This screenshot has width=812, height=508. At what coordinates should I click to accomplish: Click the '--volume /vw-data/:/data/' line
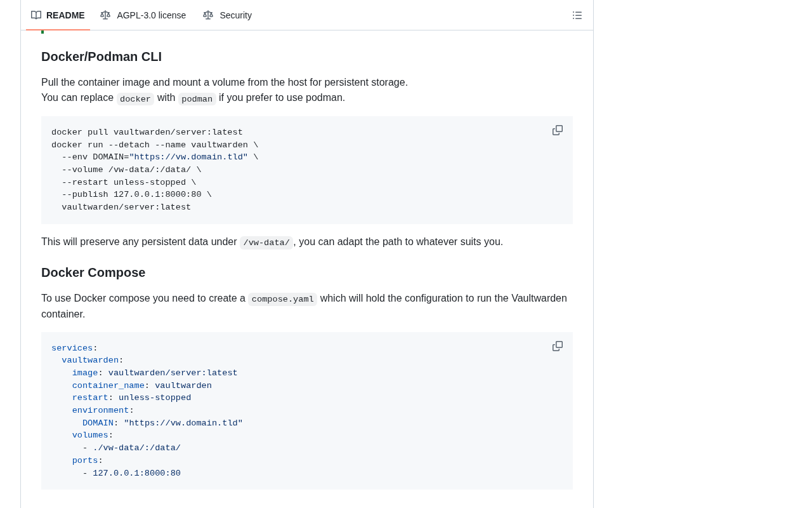(131, 170)
